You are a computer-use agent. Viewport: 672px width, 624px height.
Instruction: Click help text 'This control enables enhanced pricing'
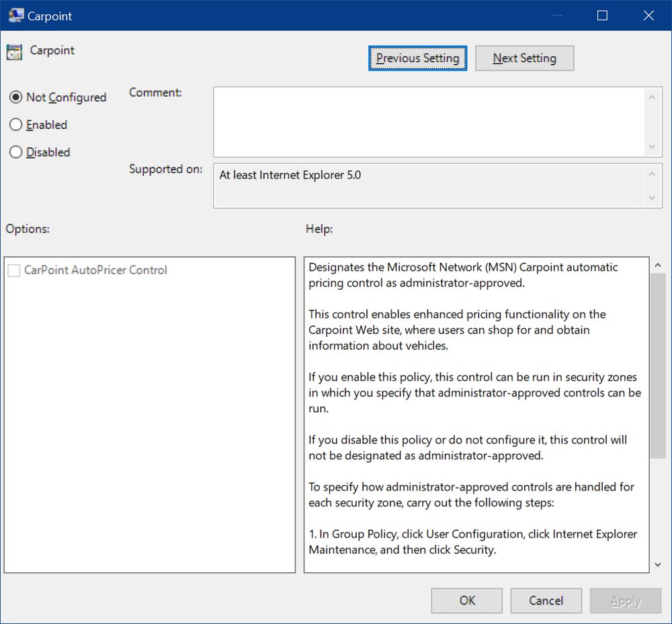point(403,315)
